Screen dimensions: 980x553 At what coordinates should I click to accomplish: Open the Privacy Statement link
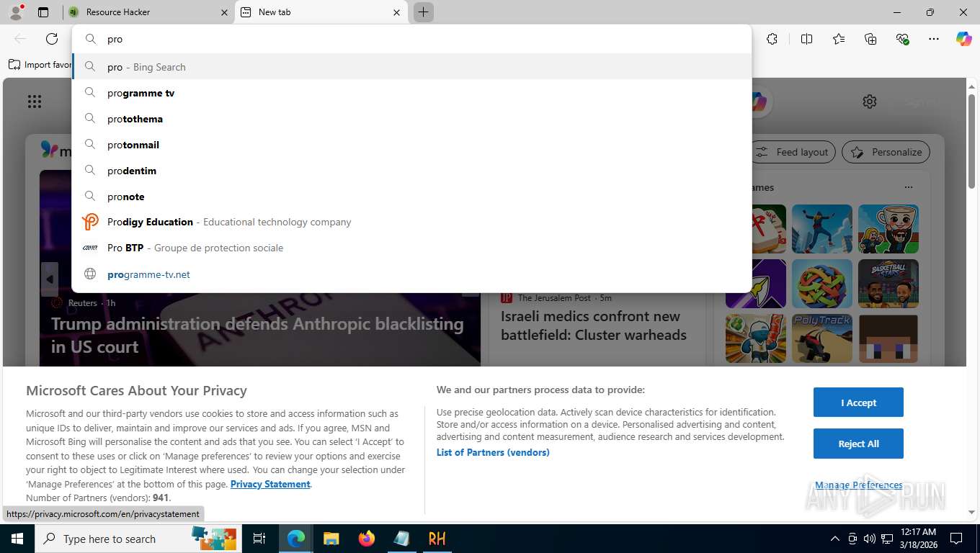click(x=270, y=484)
